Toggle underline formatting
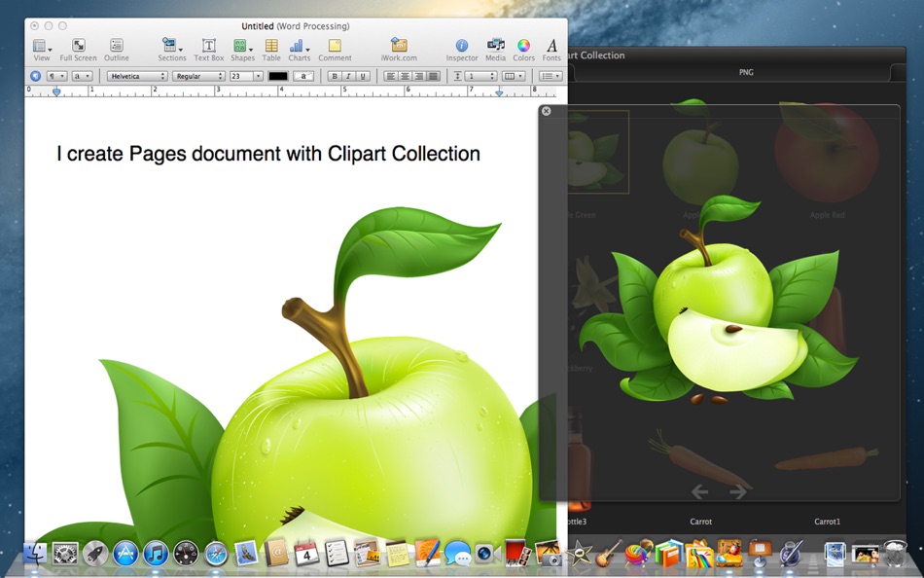This screenshot has height=578, width=924. [x=363, y=76]
